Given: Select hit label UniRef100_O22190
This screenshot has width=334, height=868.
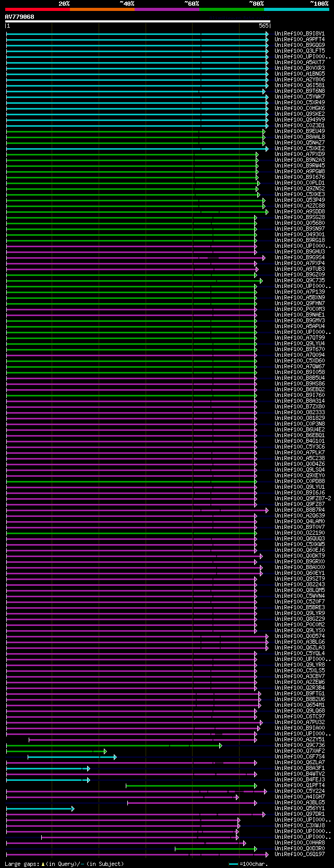Looking at the screenshot, I should coord(300,533).
